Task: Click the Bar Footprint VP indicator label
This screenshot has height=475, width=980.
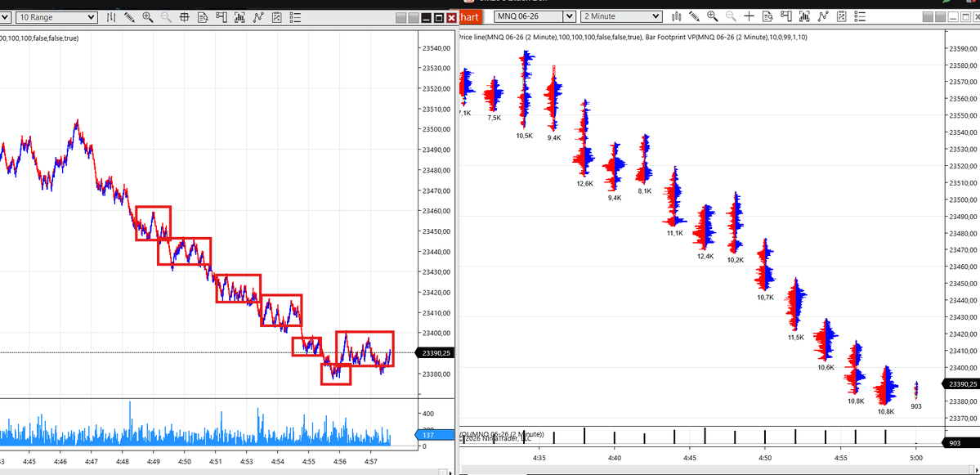Action: [x=726, y=37]
